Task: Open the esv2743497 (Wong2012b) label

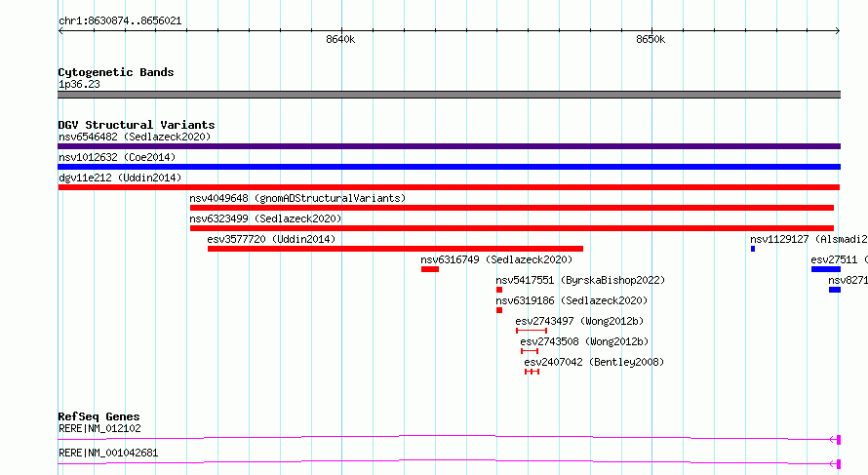Action: (579, 321)
